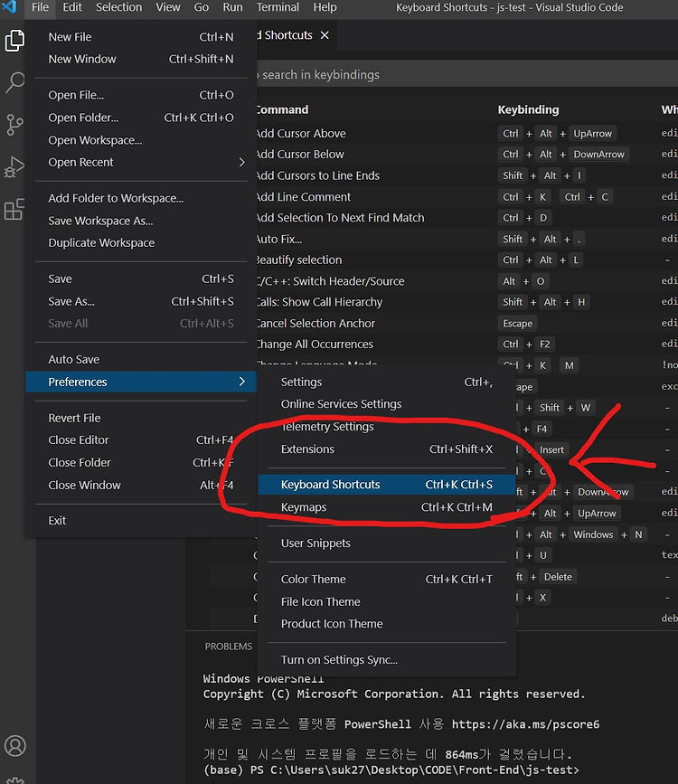Choose Product Icon Theme entry
Screen dimensions: 678x784
pos(387,624)
